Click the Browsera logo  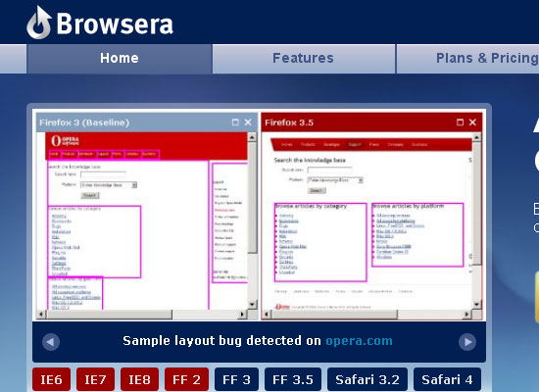tap(100, 23)
